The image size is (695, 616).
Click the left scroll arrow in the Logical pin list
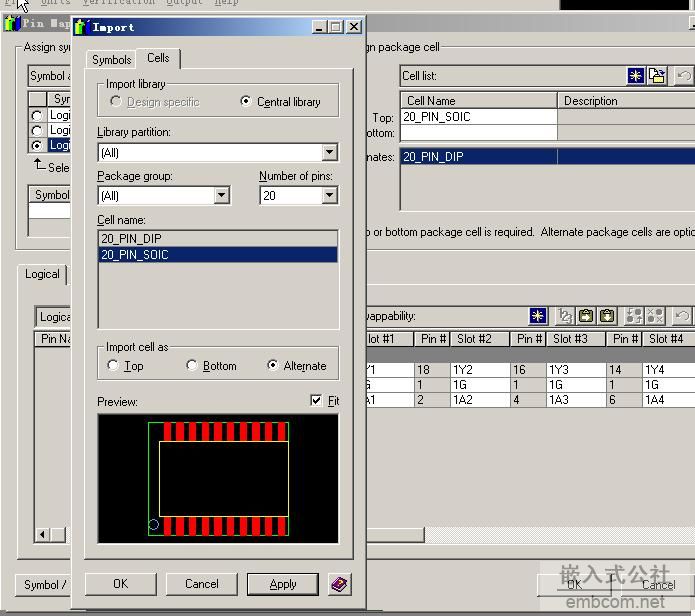point(42,534)
